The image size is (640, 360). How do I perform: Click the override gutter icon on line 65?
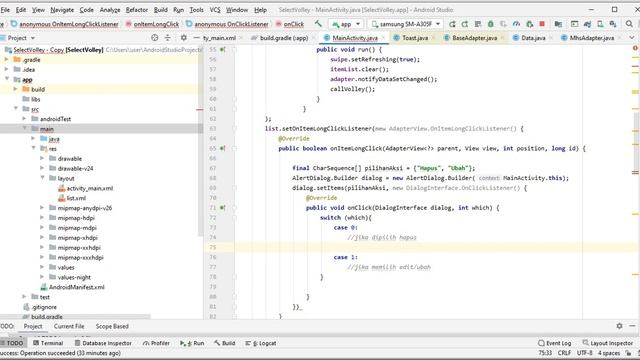point(222,149)
